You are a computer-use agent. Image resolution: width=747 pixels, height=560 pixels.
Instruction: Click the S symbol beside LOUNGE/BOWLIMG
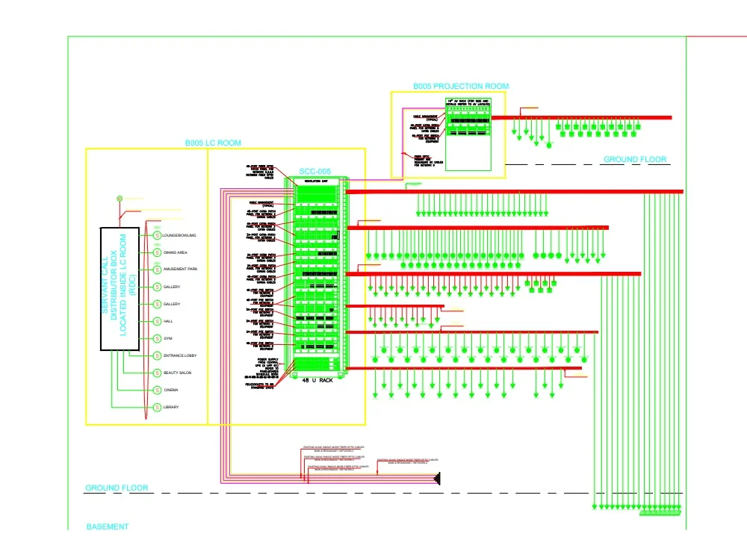point(157,235)
